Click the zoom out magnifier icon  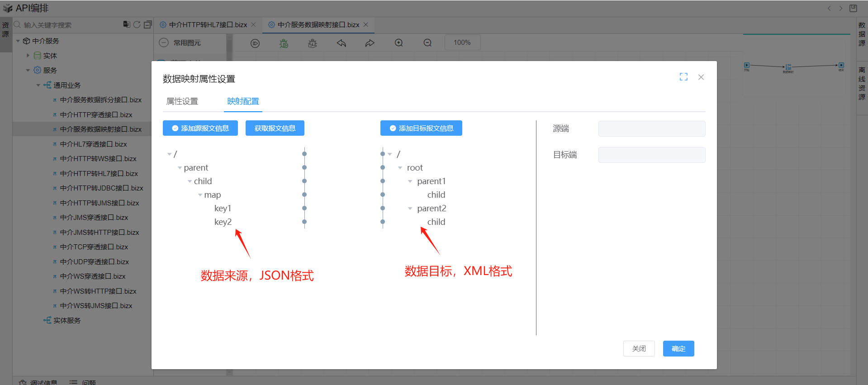click(427, 43)
